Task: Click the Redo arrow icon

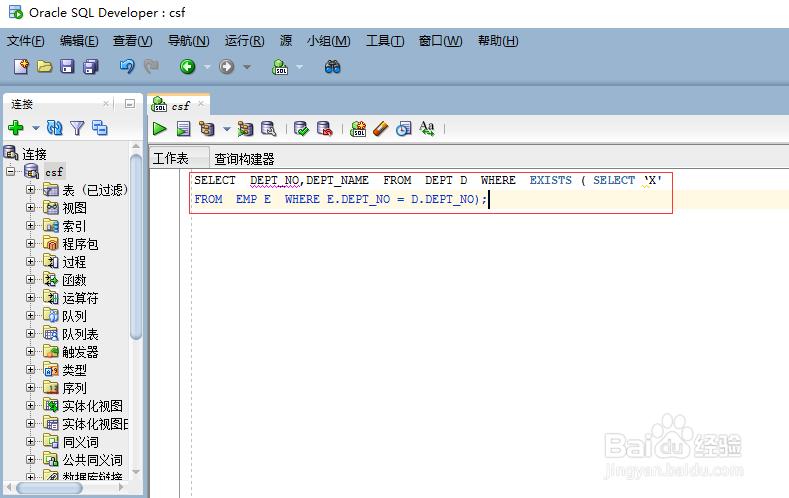Action: click(151, 66)
